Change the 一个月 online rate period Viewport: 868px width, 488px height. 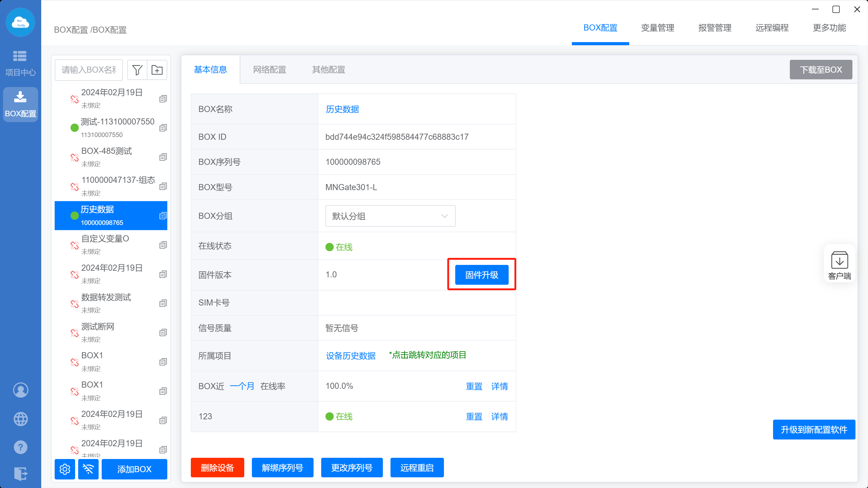(242, 386)
